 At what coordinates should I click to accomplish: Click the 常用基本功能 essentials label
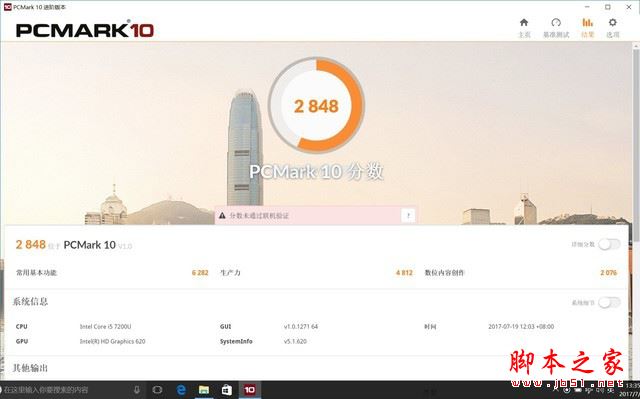pos(36,273)
